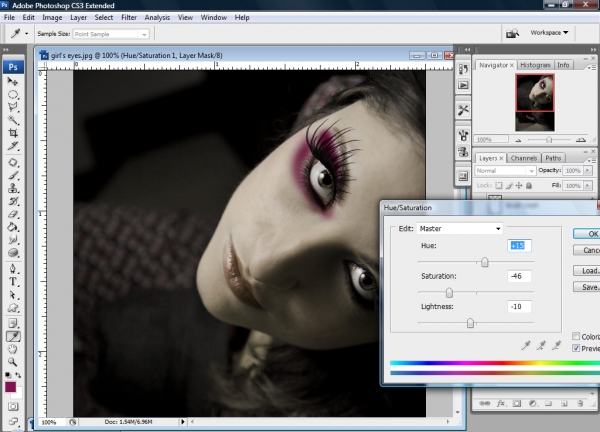Viewport: 600px width, 432px height.
Task: Select the Paint Bucket tool
Action: [x=13, y=227]
